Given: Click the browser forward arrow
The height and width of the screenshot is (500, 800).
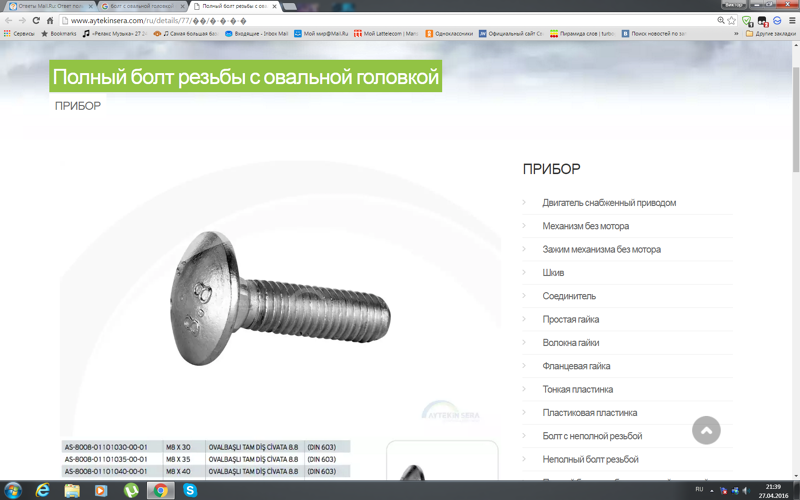Looking at the screenshot, I should (22, 21).
